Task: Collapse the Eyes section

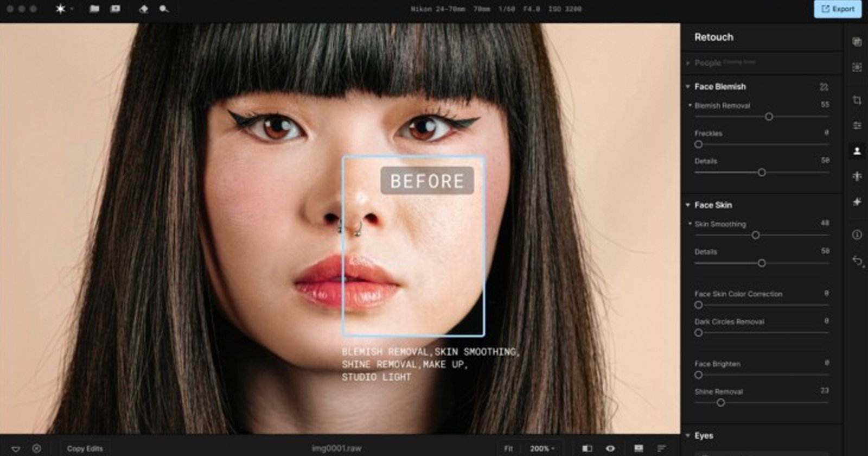Action: tap(688, 435)
